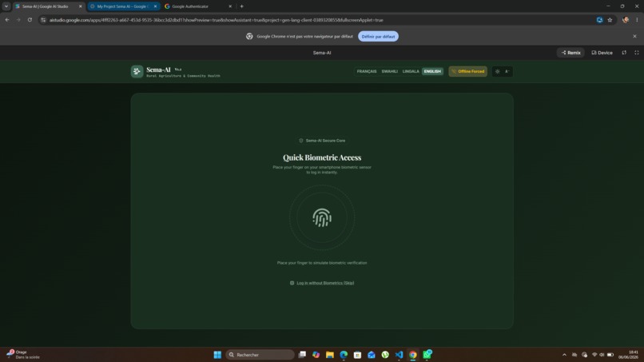Image resolution: width=644 pixels, height=362 pixels.
Task: Click the Sema-AI leaf logo icon
Action: (x=137, y=71)
